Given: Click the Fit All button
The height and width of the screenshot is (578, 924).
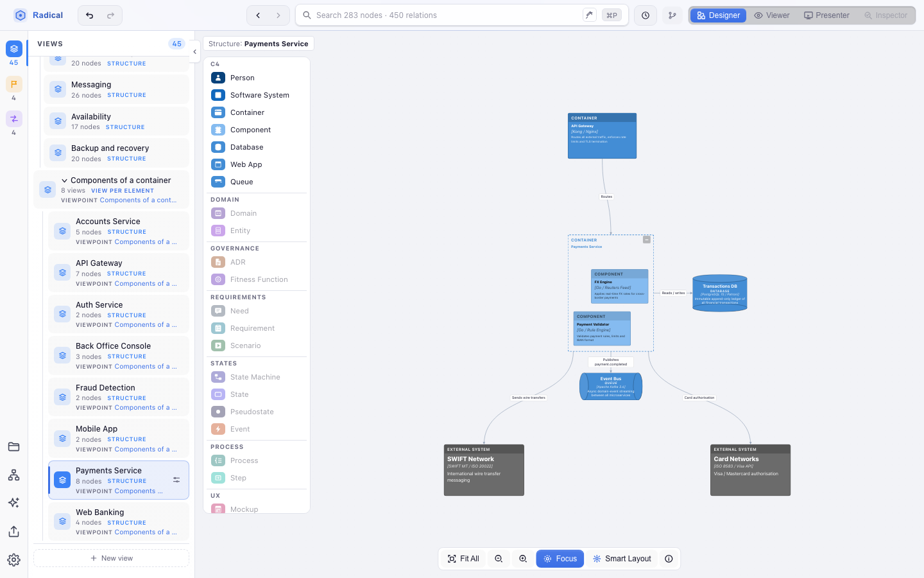Looking at the screenshot, I should (x=463, y=559).
